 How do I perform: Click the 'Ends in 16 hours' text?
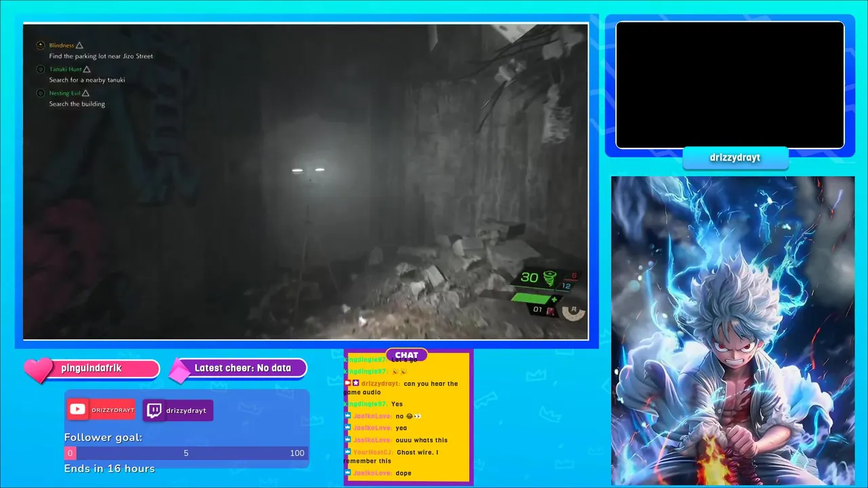(x=109, y=468)
